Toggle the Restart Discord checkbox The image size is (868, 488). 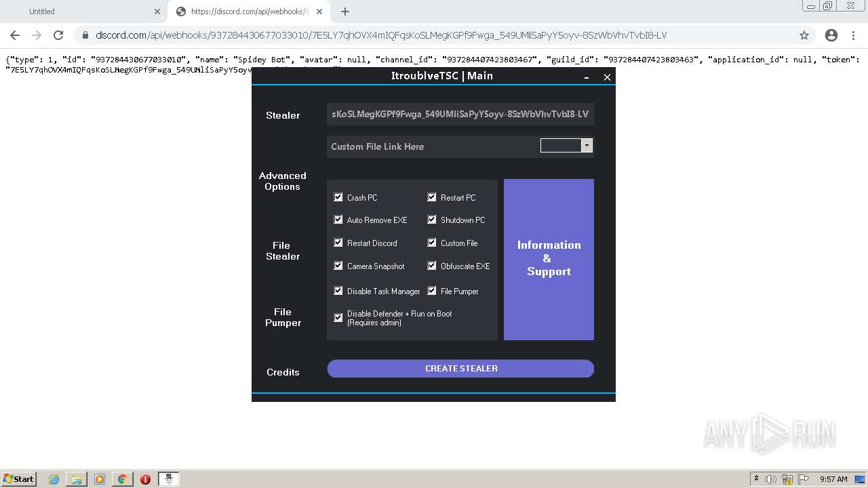(x=338, y=243)
